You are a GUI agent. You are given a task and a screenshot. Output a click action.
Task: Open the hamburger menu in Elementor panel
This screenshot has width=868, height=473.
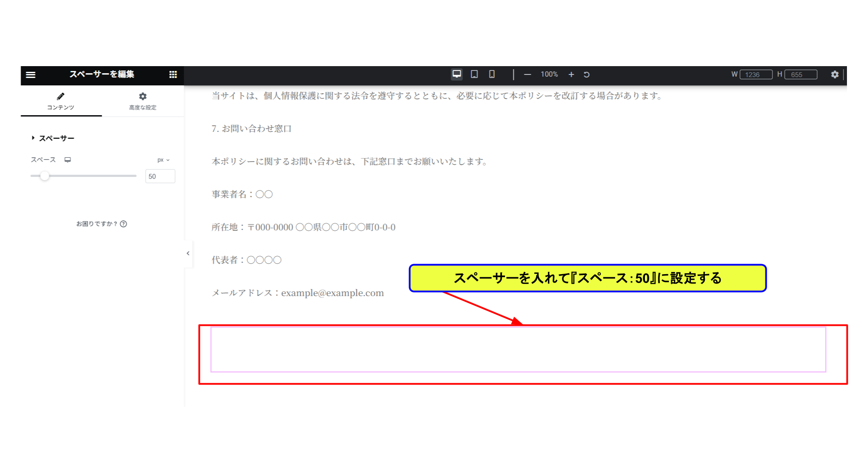point(31,75)
